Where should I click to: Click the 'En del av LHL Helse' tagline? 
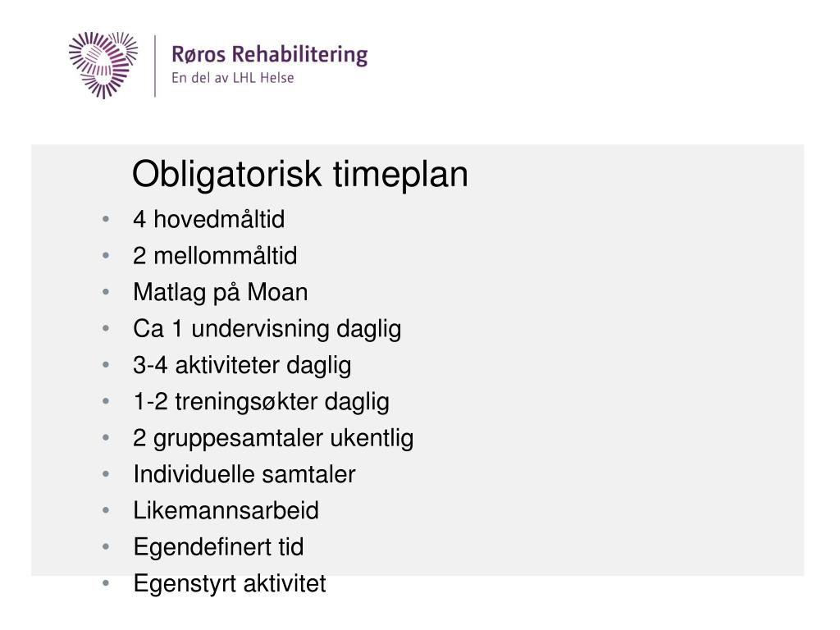[x=232, y=78]
